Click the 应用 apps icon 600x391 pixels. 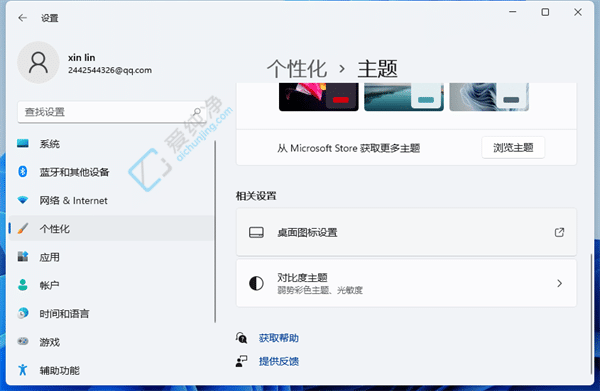point(23,256)
